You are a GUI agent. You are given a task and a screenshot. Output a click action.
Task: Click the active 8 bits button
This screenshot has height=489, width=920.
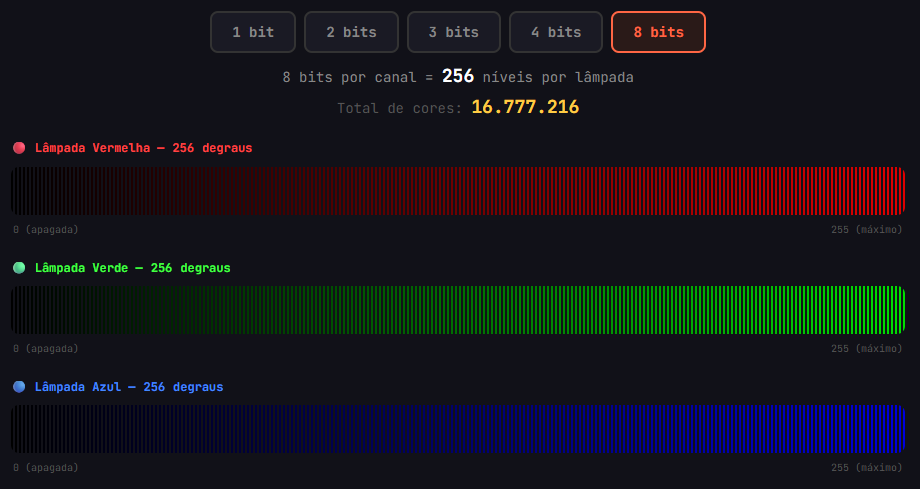pyautogui.click(x=658, y=32)
